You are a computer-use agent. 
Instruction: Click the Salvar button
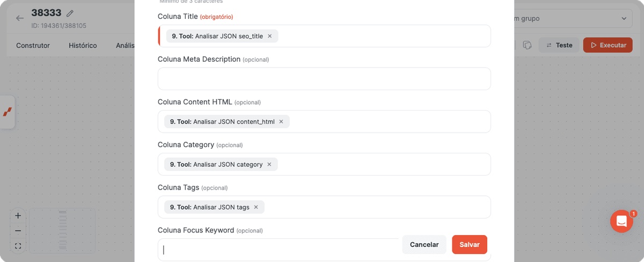coord(470,244)
